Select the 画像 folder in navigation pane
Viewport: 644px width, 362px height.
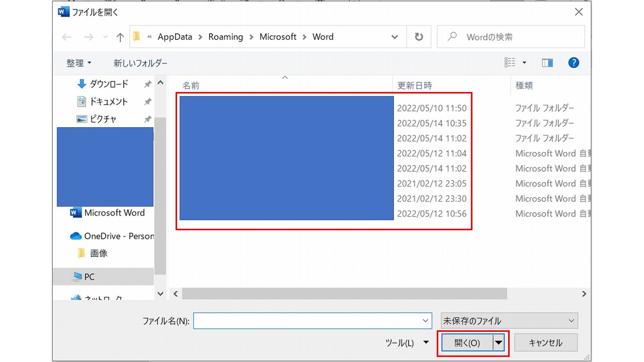93,253
